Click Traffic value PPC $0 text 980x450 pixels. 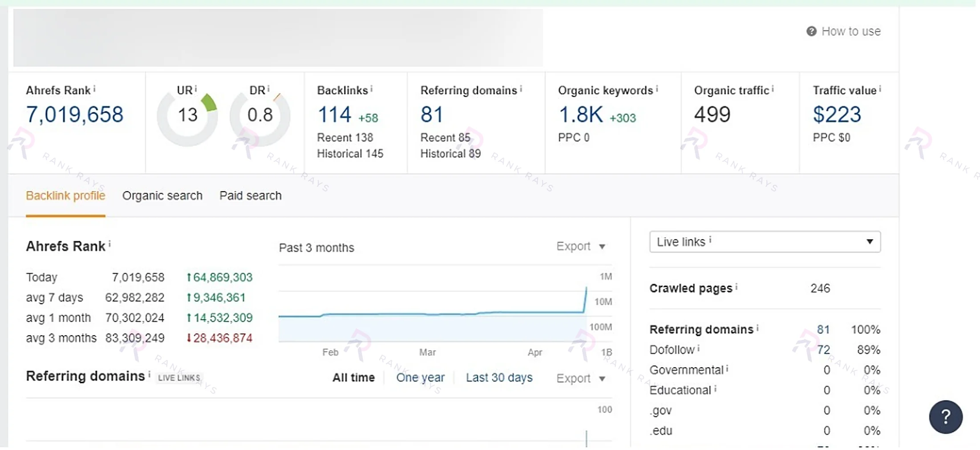coord(831,138)
